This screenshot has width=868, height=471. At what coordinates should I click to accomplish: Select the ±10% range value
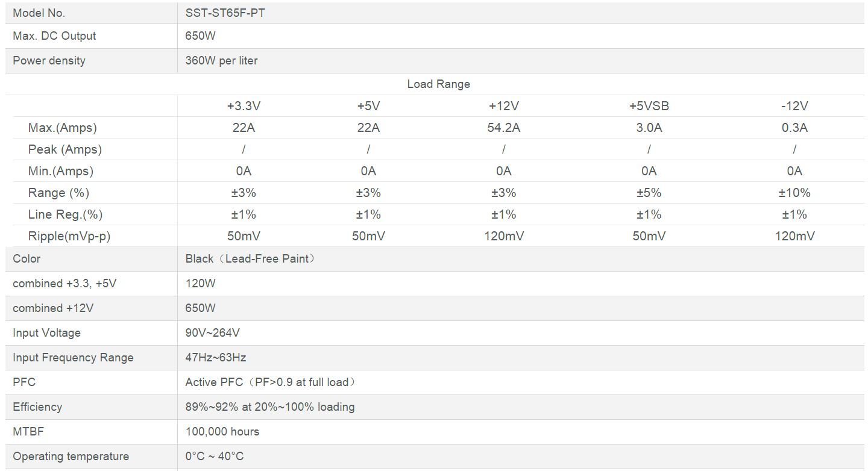click(x=794, y=193)
